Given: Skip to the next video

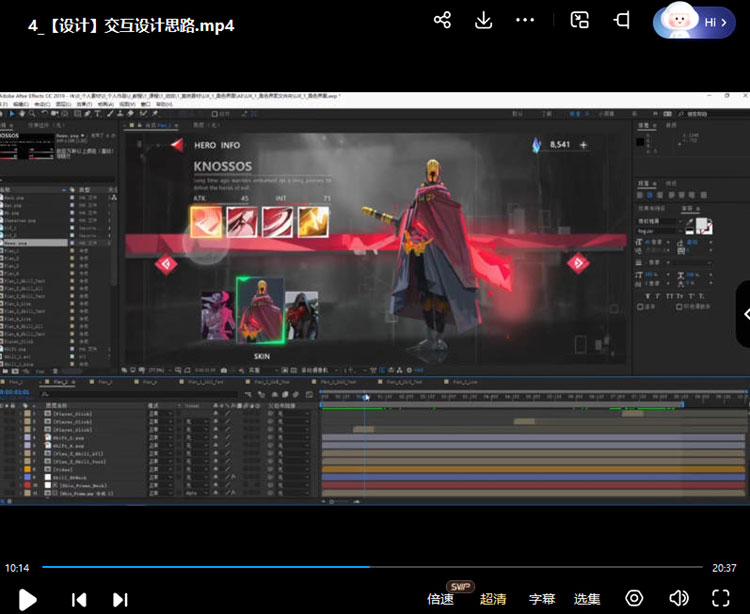Looking at the screenshot, I should click(120, 599).
